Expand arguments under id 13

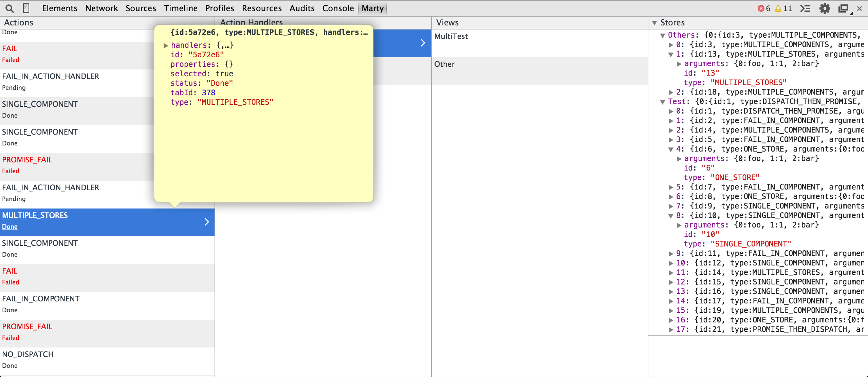click(x=679, y=64)
